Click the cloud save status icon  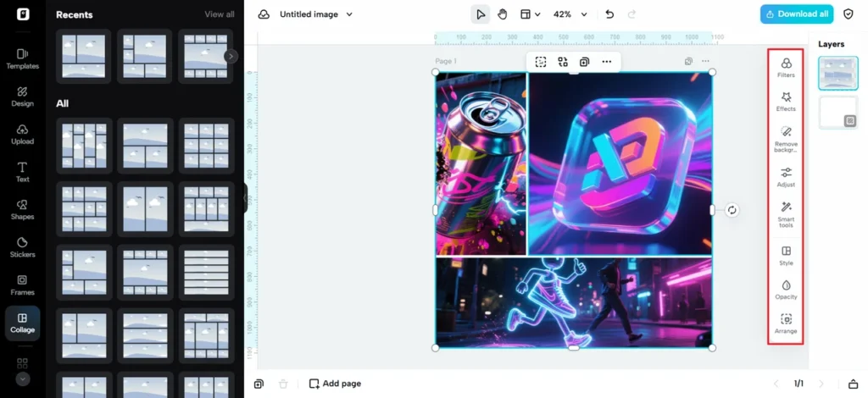tap(264, 14)
